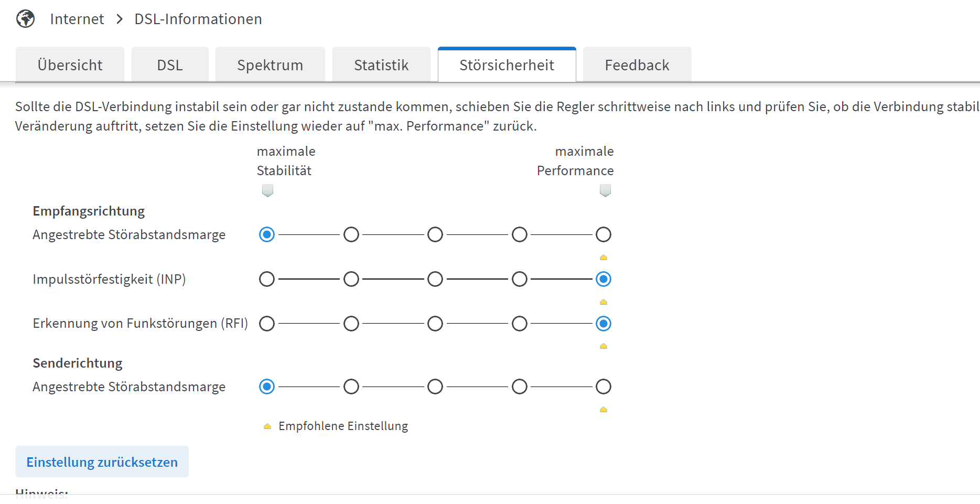Switch to the Spektrum tab

[x=270, y=65]
